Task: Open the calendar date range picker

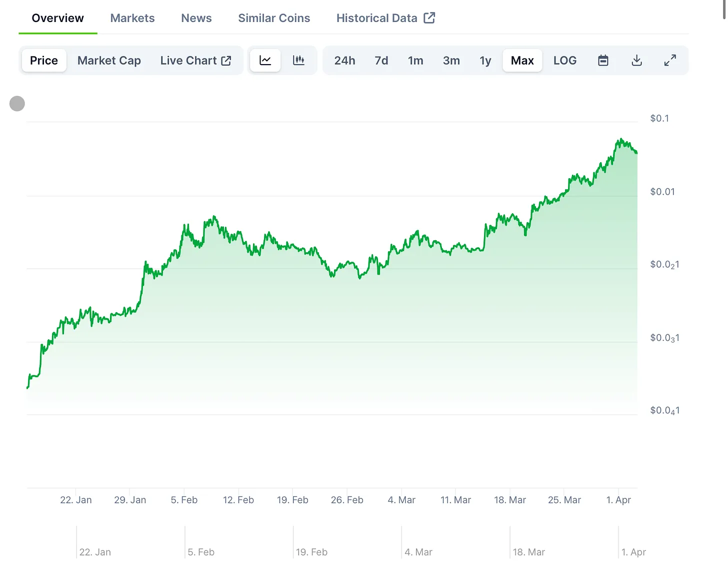Action: [x=603, y=61]
